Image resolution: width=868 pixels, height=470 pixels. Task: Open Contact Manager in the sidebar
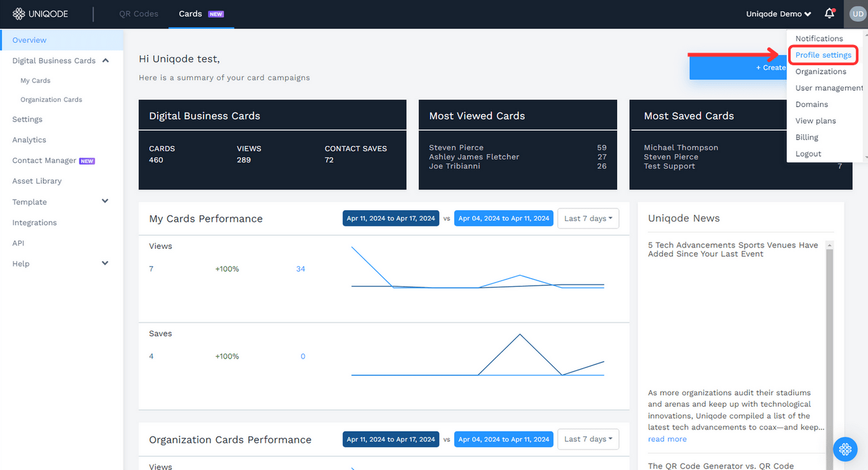(44, 161)
